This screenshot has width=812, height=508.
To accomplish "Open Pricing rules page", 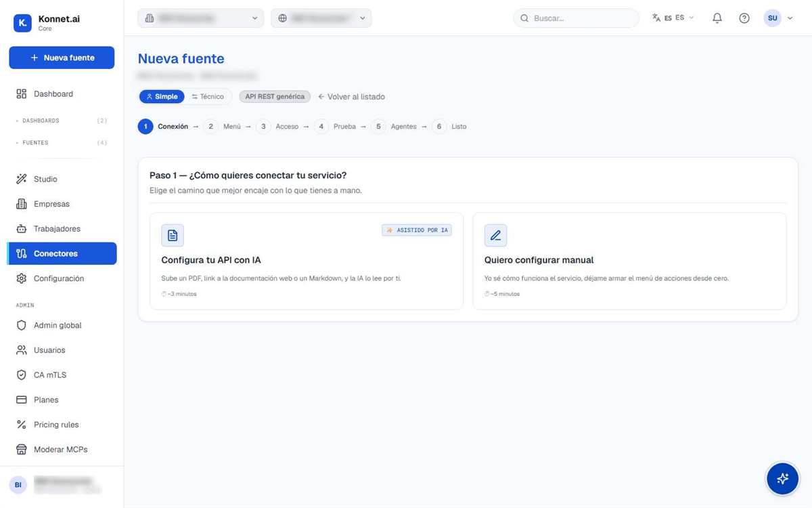I will tap(62, 425).
